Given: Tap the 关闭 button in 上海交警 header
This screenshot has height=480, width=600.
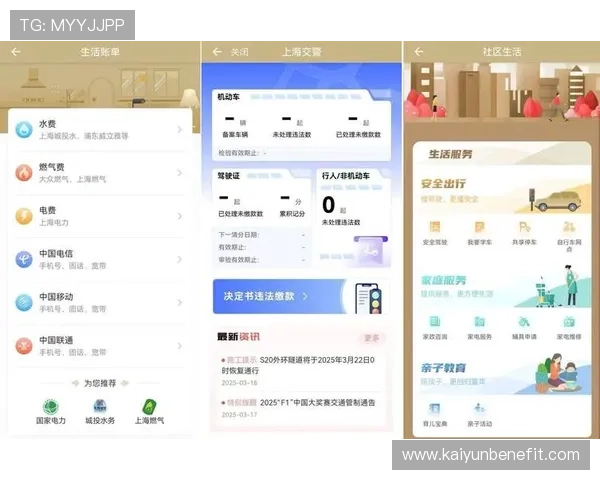Looking at the screenshot, I should pos(240,52).
